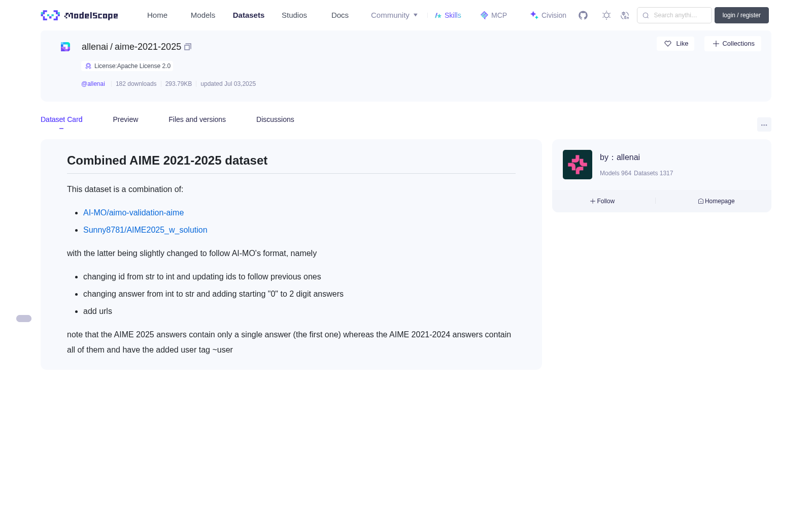Open the Civision link
The image size is (812, 508).
(x=548, y=15)
